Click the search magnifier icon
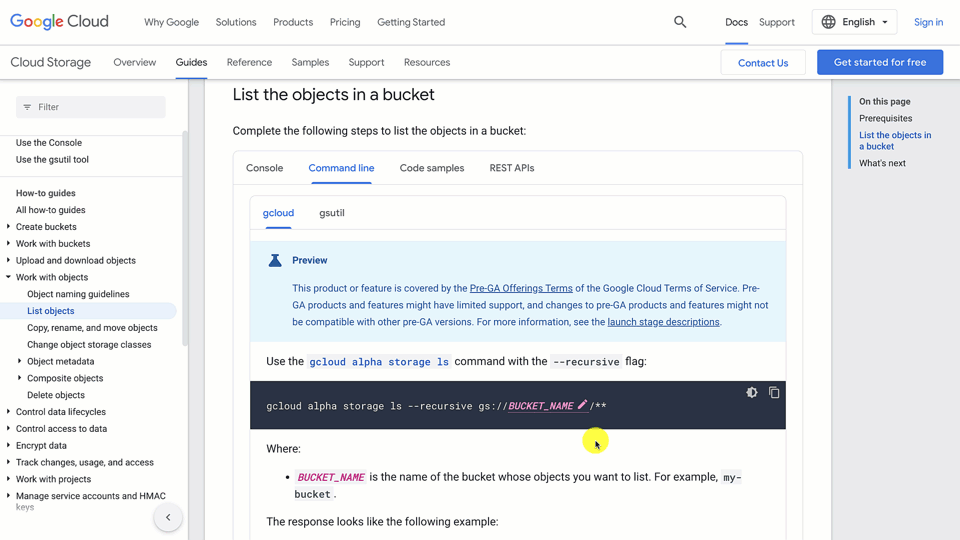The height and width of the screenshot is (540, 960). click(x=680, y=22)
